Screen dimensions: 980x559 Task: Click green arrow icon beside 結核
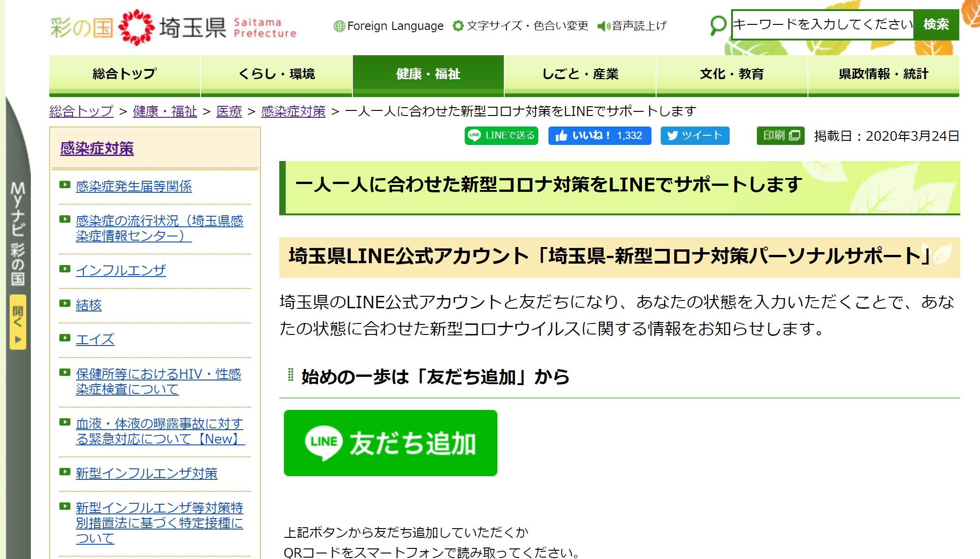pyautogui.click(x=65, y=303)
